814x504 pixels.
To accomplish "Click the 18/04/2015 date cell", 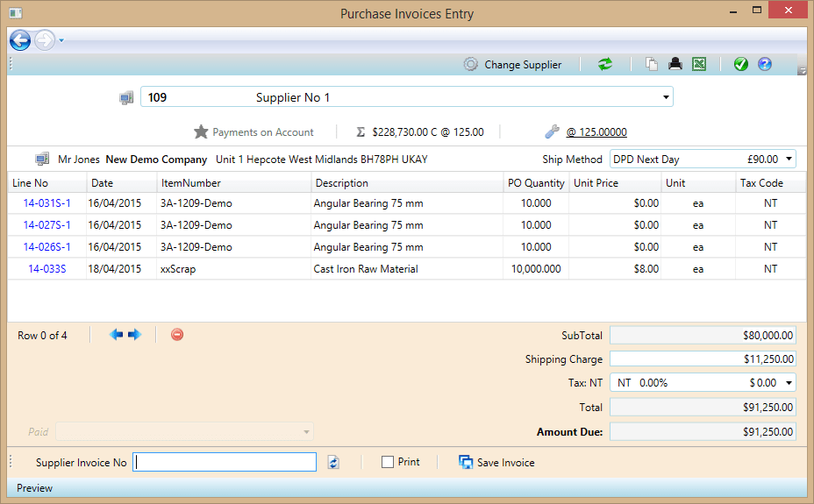I will tap(121, 268).
